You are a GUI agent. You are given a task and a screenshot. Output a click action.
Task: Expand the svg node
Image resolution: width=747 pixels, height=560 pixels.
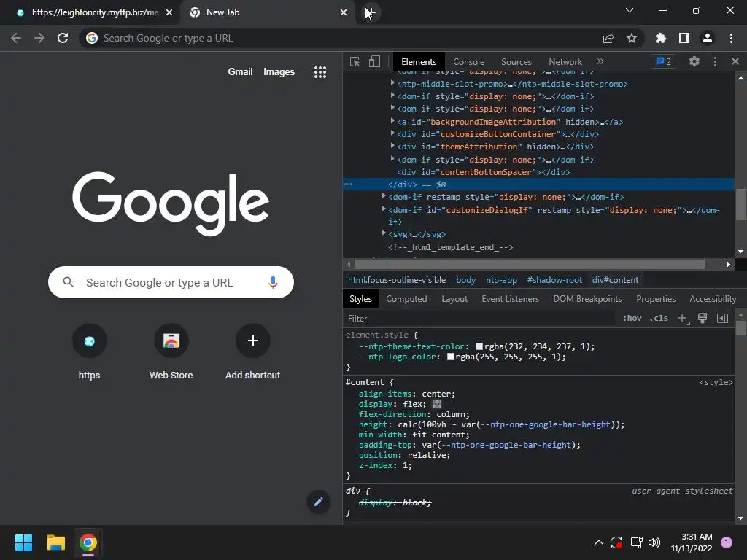point(384,233)
